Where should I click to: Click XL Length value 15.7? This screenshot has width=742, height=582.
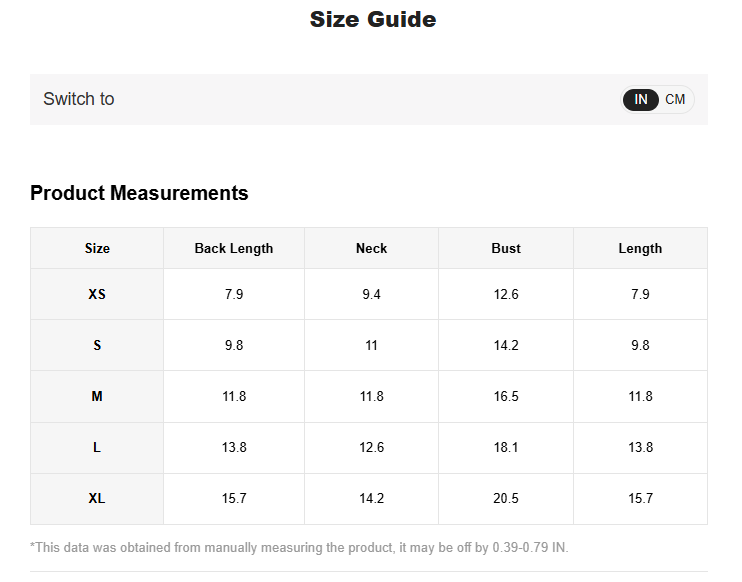(640, 498)
